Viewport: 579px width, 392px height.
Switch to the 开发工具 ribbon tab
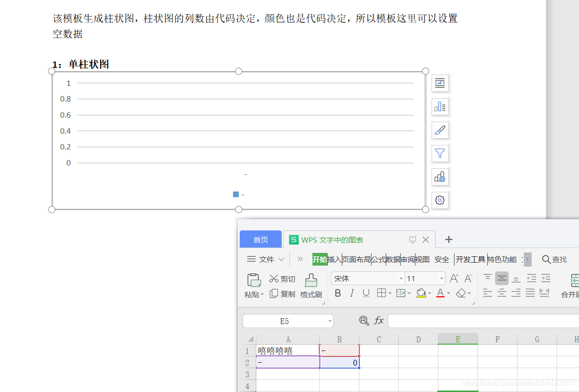point(470,260)
